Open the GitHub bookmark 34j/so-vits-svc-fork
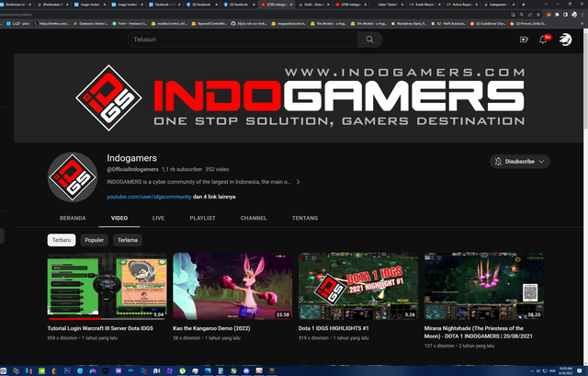This screenshot has height=376, width=588. (x=249, y=23)
